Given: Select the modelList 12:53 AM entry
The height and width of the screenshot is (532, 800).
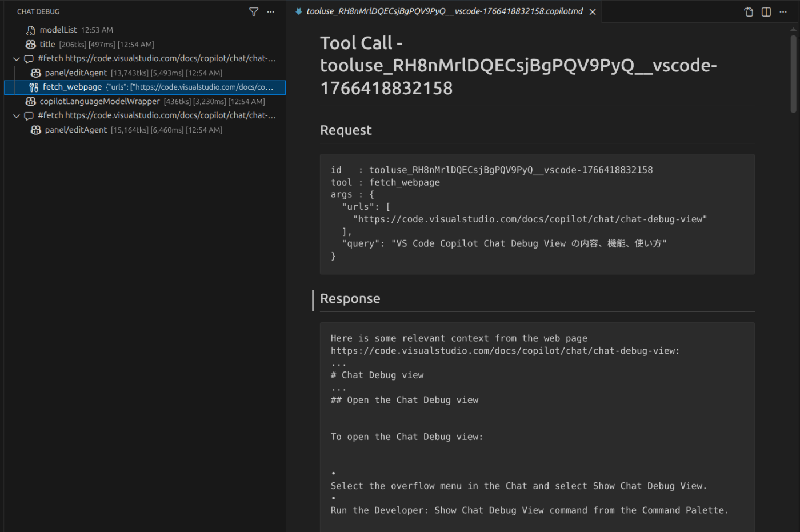Looking at the screenshot, I should click(145, 30).
